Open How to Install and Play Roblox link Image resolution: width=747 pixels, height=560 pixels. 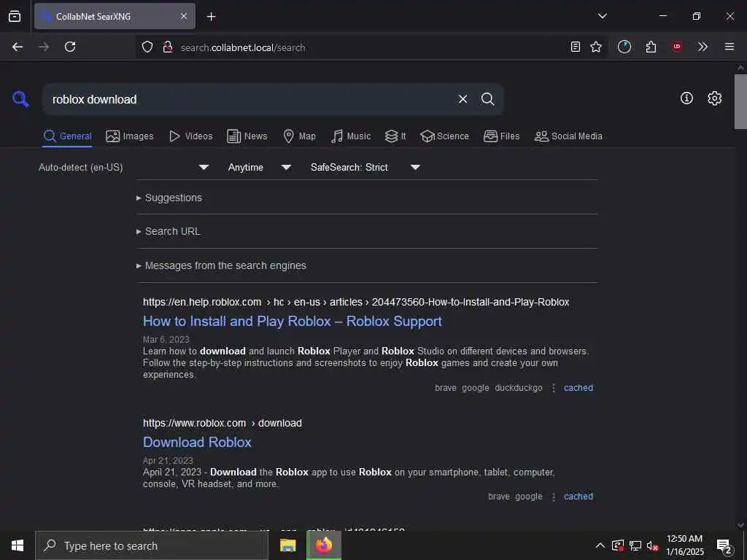292,322
